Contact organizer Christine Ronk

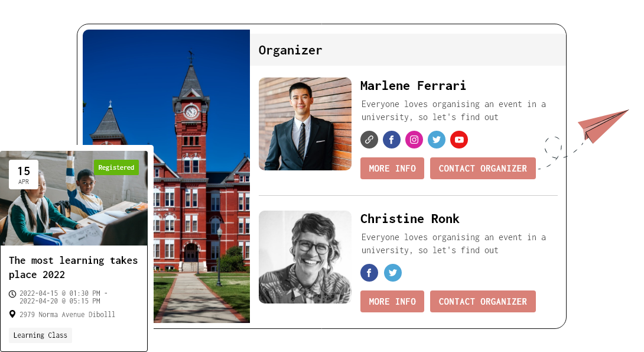(x=483, y=302)
